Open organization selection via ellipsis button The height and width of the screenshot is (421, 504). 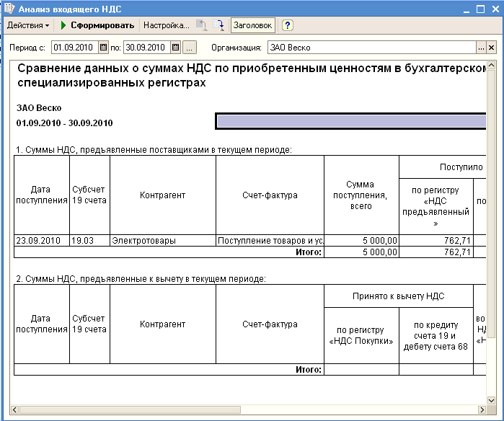(x=481, y=48)
